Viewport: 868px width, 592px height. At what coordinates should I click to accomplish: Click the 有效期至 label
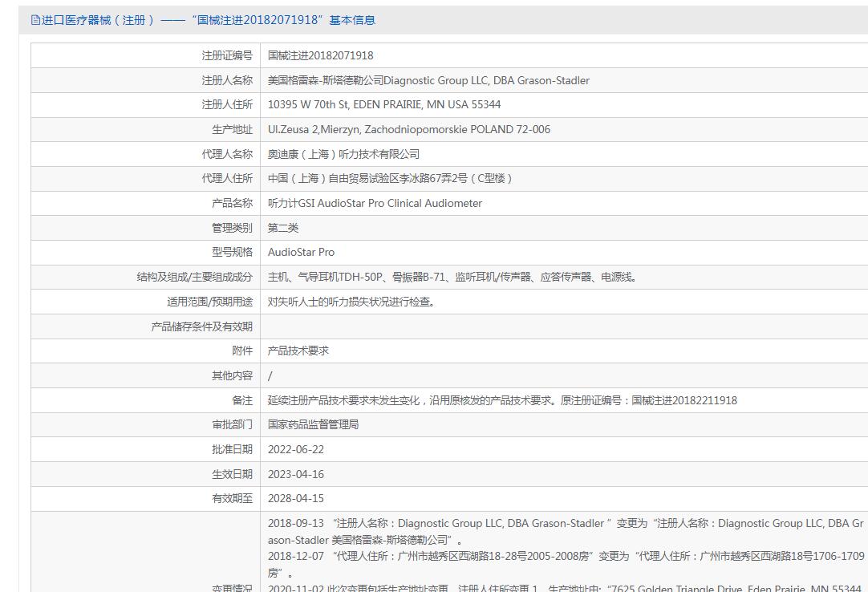click(x=232, y=498)
